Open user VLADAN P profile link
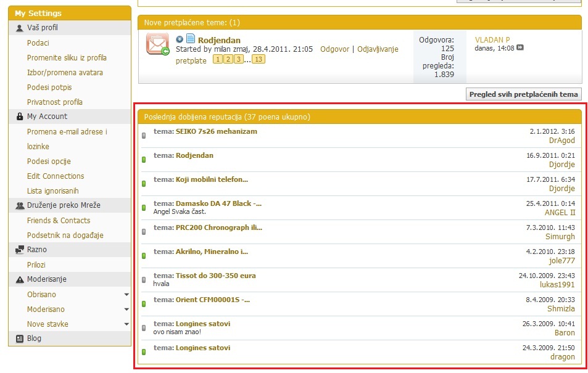Screen dimensions: 588x373 [x=492, y=39]
